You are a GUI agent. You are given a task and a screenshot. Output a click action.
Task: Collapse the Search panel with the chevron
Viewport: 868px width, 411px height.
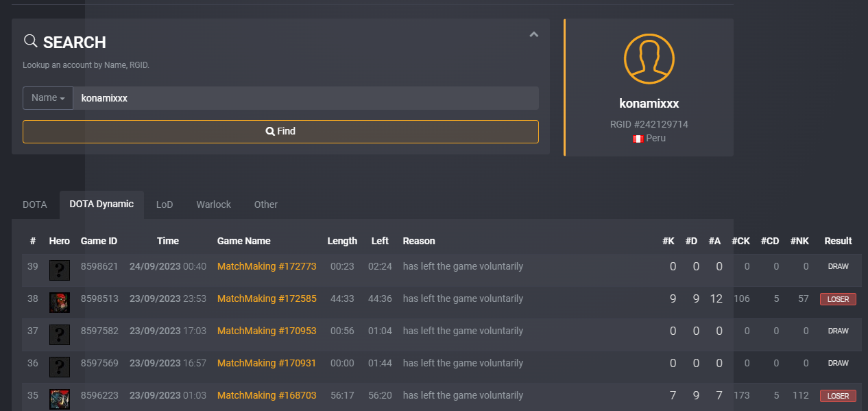pos(534,34)
